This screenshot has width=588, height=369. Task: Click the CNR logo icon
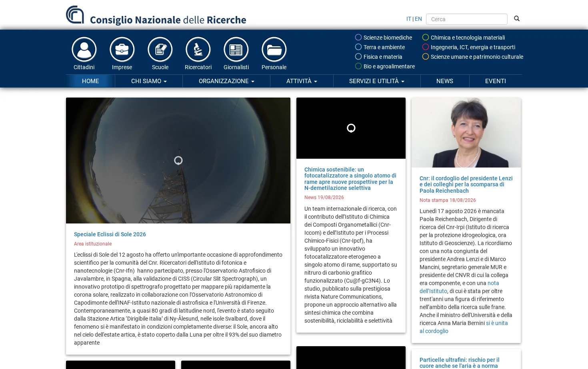click(75, 15)
